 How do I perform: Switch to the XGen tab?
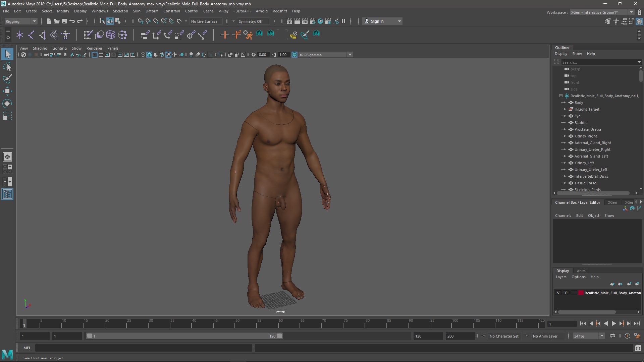(612, 202)
